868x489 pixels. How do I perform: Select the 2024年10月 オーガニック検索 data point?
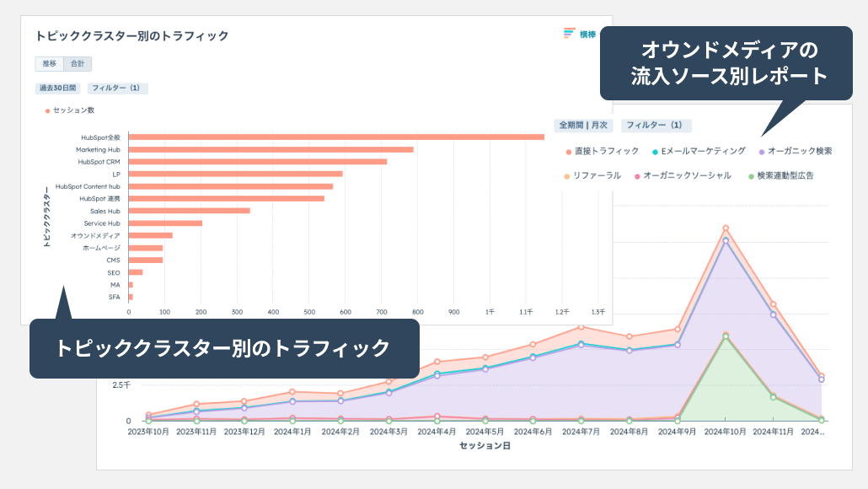click(726, 241)
